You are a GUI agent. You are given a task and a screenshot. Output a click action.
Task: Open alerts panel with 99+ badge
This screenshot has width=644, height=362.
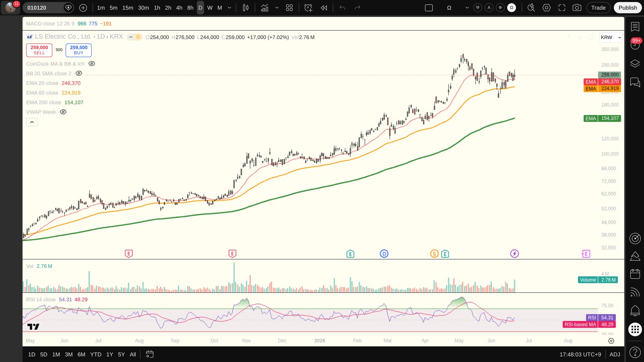pyautogui.click(x=635, y=45)
